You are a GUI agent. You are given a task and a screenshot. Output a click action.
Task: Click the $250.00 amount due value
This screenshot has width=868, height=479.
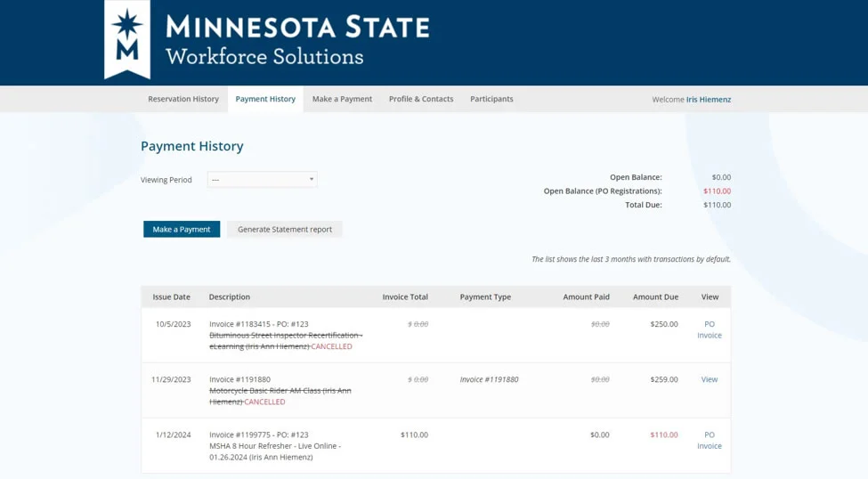[664, 324]
